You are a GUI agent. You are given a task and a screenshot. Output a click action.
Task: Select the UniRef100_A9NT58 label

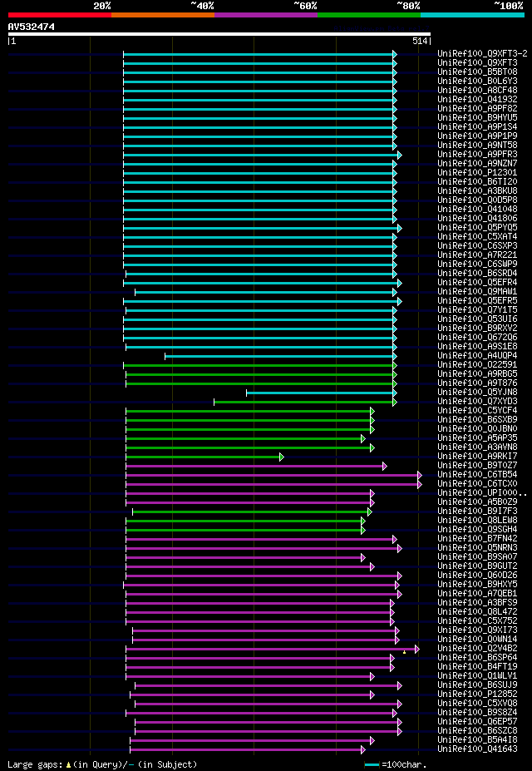coord(477,146)
